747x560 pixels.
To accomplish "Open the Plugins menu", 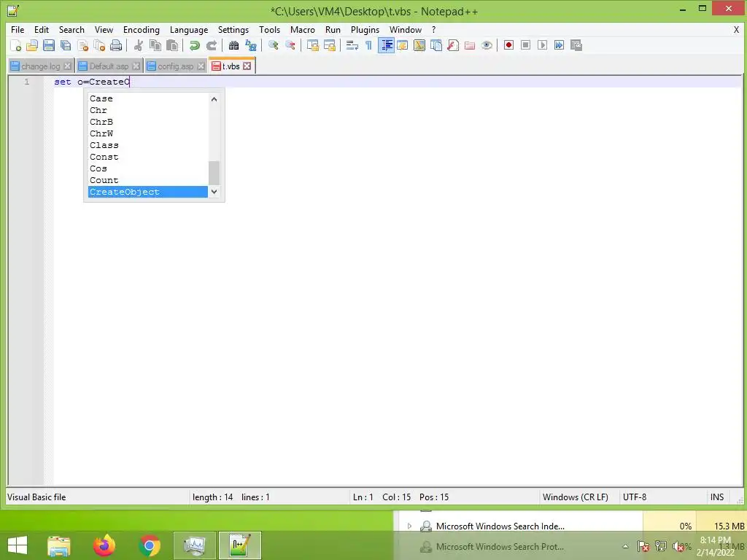I will (x=365, y=29).
